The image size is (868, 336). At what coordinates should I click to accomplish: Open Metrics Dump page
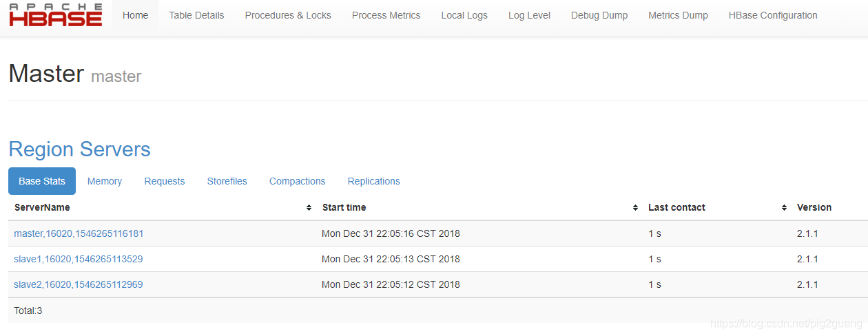678,15
